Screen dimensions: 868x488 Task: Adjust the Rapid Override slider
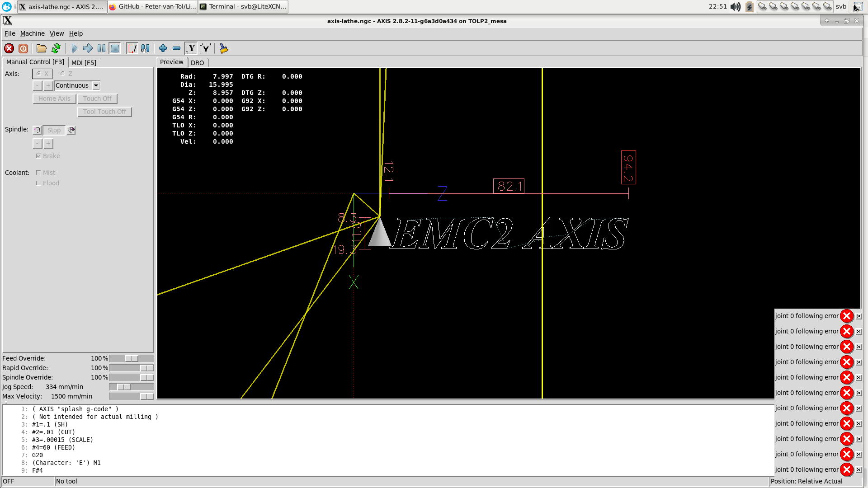(x=132, y=368)
